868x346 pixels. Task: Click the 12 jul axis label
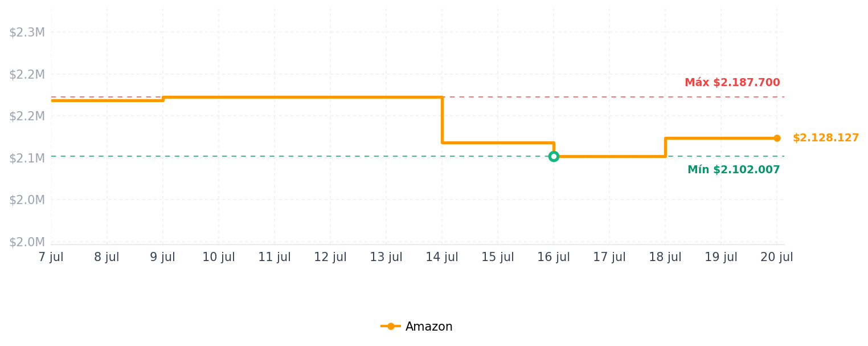point(330,257)
